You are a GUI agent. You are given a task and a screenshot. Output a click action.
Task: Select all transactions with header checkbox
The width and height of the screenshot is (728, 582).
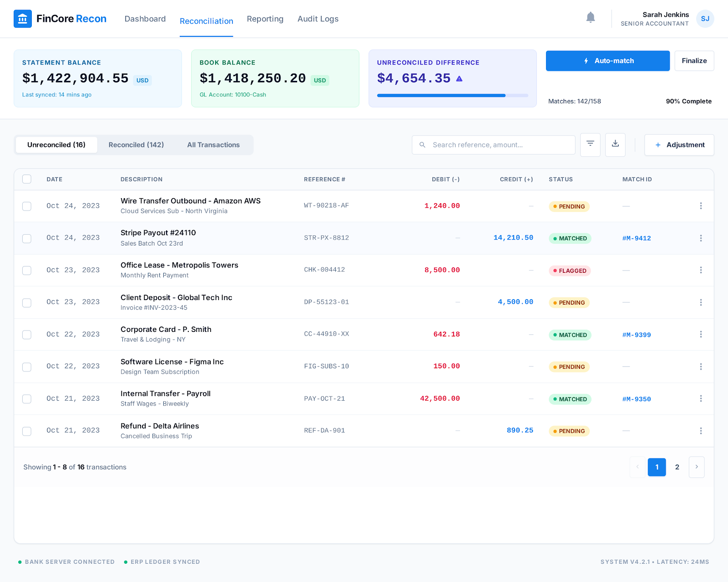[x=26, y=179]
